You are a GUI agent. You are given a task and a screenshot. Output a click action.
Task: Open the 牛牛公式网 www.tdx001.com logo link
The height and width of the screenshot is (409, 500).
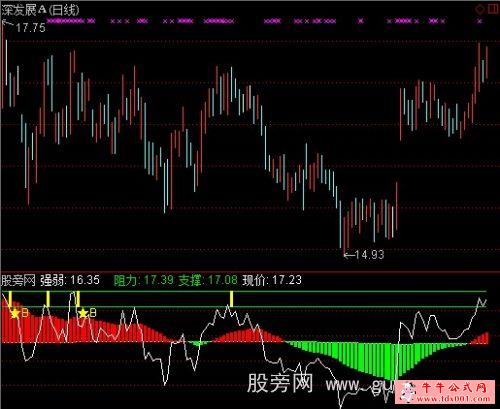pyautogui.click(x=445, y=391)
